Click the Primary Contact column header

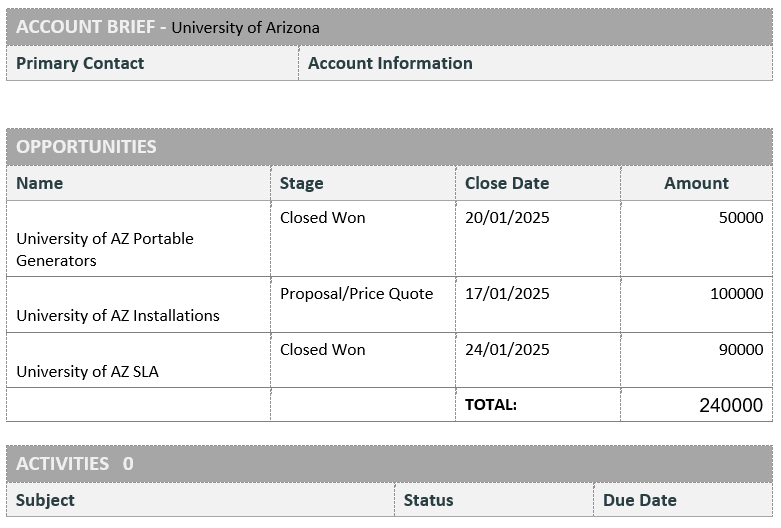80,63
